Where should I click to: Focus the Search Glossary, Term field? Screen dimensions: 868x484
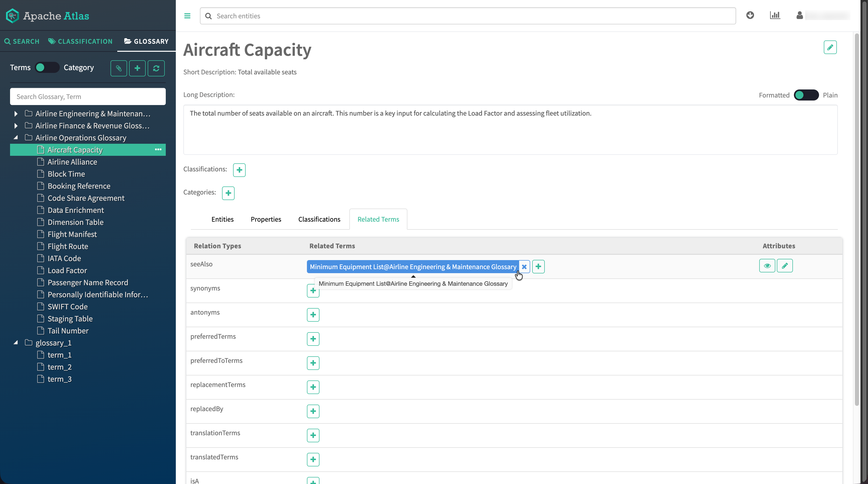tap(88, 97)
